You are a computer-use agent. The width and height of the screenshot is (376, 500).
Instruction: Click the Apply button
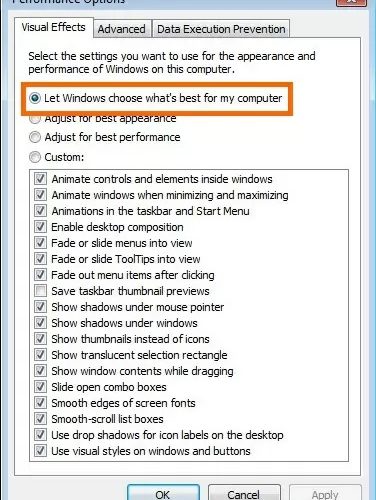(325, 493)
